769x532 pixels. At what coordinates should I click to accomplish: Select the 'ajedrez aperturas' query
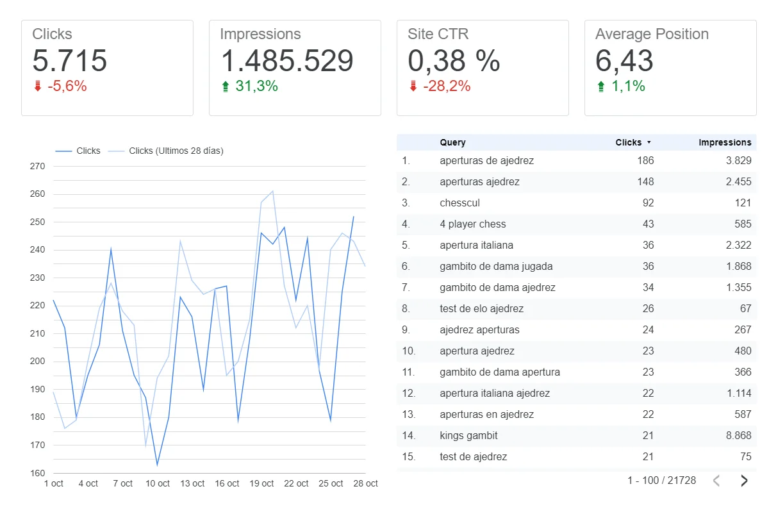[479, 330]
